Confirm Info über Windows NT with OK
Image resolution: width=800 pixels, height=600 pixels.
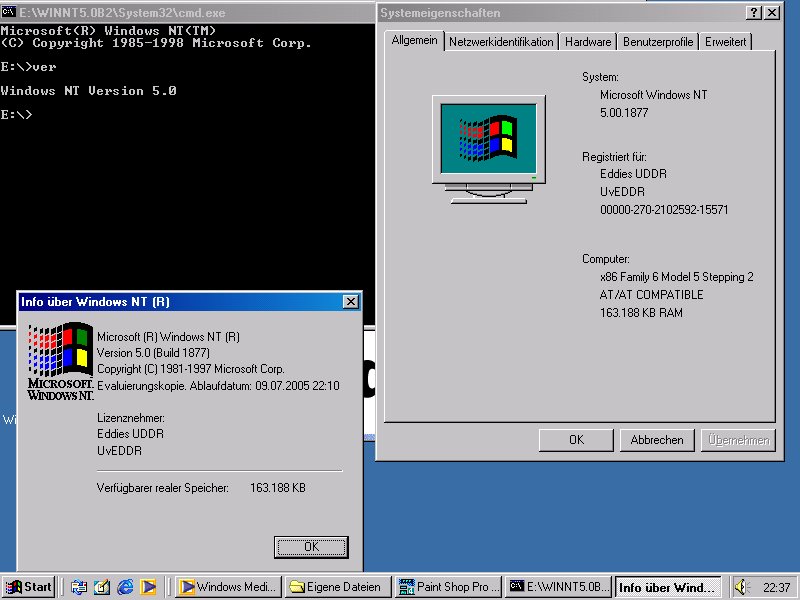tap(311, 547)
